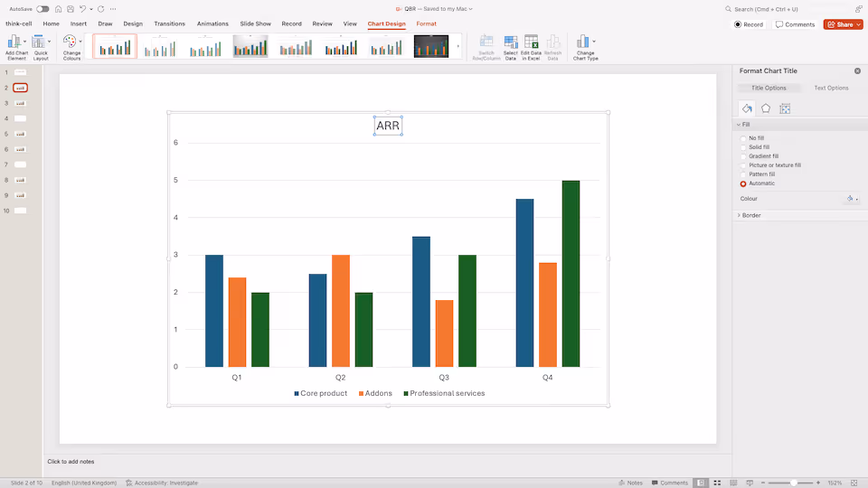This screenshot has width=868, height=488.
Task: Click the Record button
Action: coord(749,24)
